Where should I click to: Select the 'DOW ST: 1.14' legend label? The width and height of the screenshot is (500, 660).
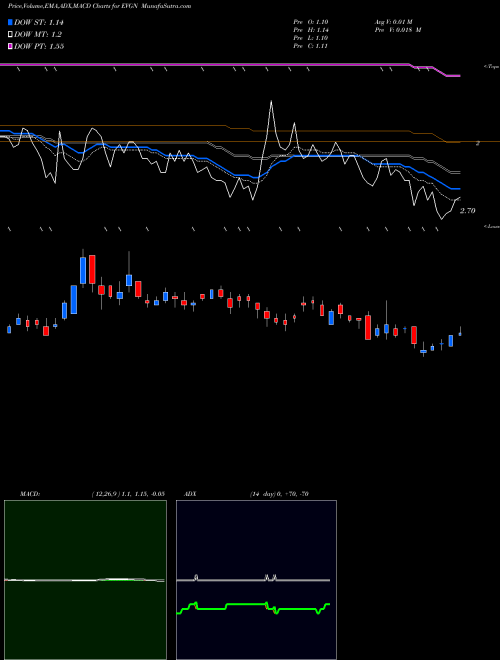[x=39, y=23]
